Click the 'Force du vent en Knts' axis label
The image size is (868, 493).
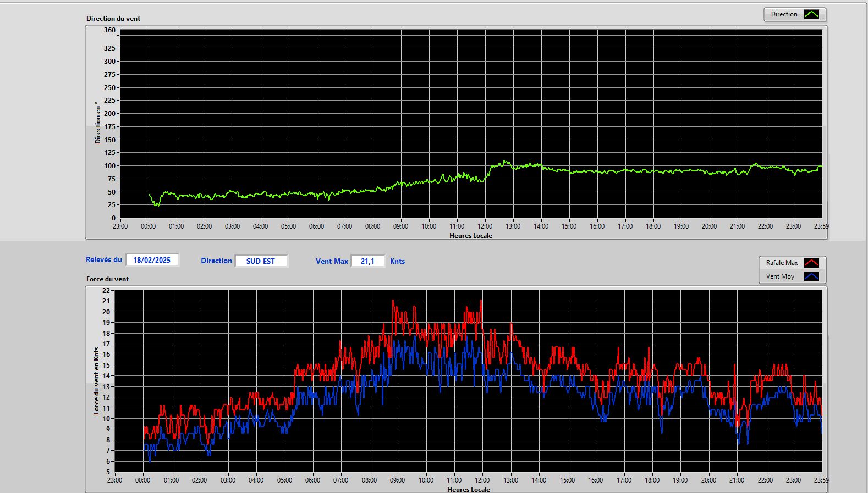point(96,380)
